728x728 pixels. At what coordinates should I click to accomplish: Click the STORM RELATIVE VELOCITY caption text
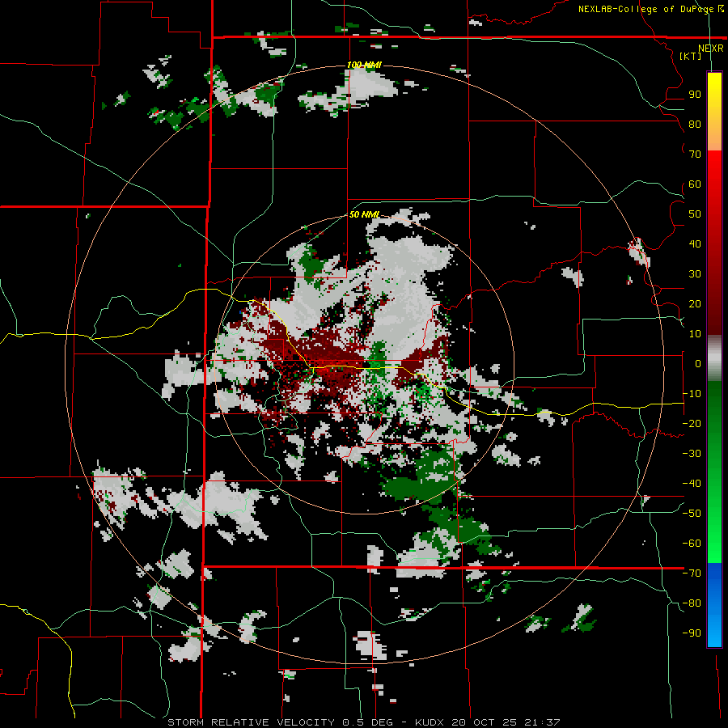[251, 722]
